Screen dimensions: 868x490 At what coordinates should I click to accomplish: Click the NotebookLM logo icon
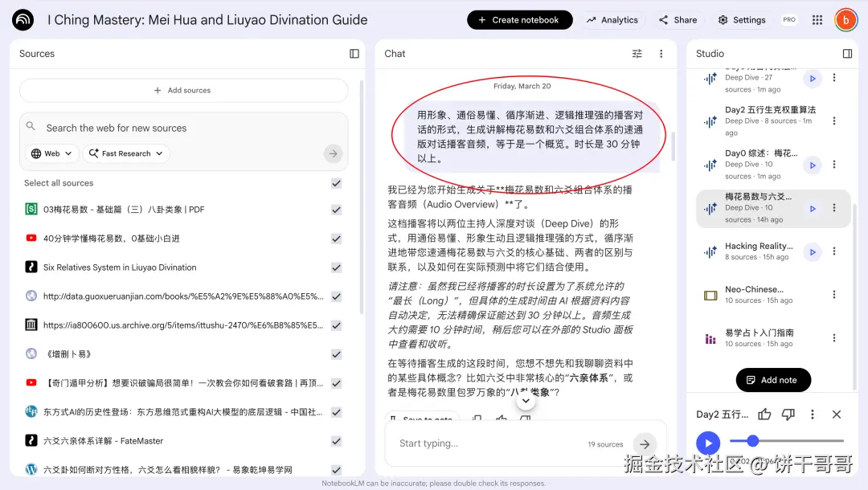(23, 20)
